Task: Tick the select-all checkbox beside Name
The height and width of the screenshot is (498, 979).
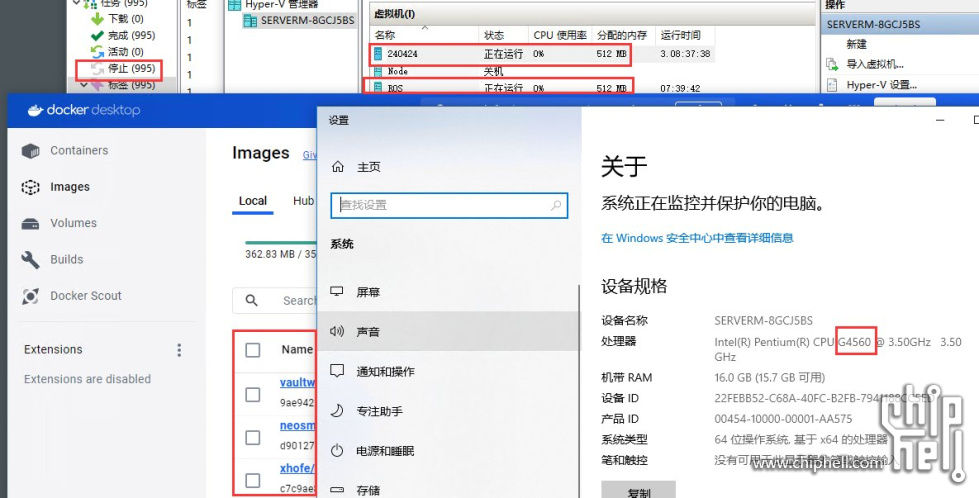Action: [253, 350]
